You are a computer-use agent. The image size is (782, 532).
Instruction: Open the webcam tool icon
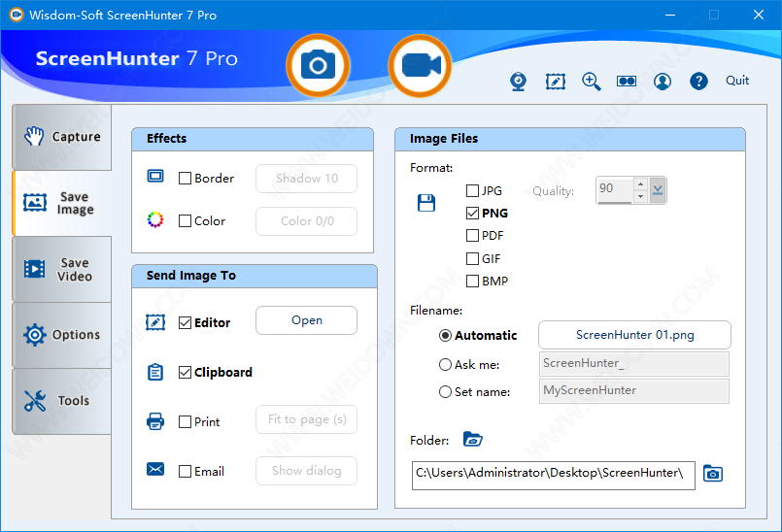tap(518, 82)
